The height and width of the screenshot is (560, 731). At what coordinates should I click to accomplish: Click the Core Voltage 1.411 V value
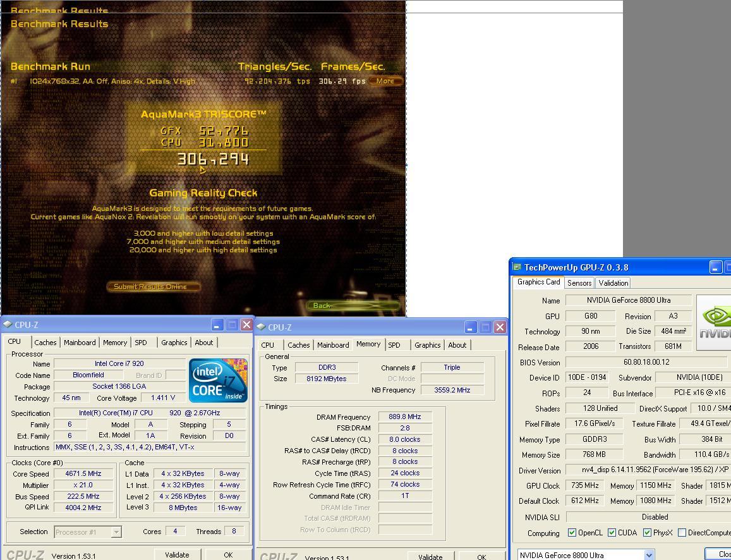[163, 398]
